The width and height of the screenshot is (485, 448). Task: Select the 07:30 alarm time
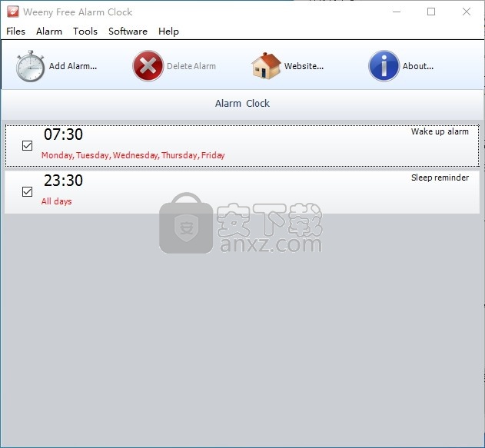pos(63,134)
